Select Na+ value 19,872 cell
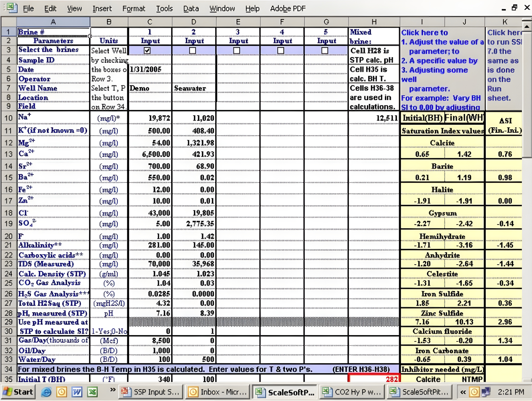532x401 pixels. 150,118
